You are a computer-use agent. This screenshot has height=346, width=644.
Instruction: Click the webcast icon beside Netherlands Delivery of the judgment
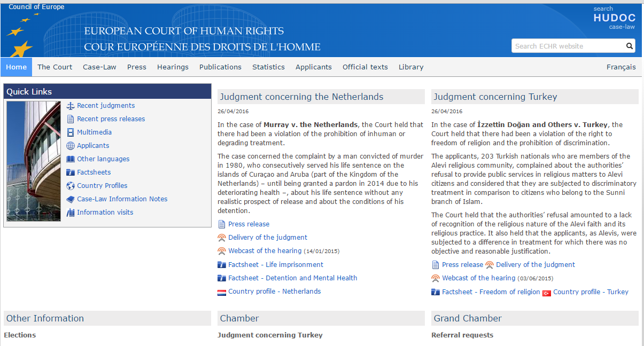pyautogui.click(x=222, y=238)
